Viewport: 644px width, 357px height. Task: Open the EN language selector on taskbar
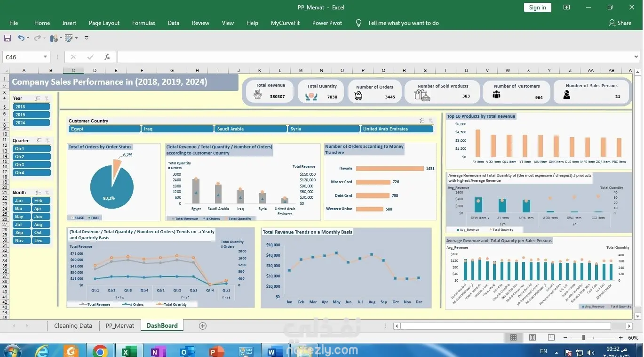click(543, 351)
